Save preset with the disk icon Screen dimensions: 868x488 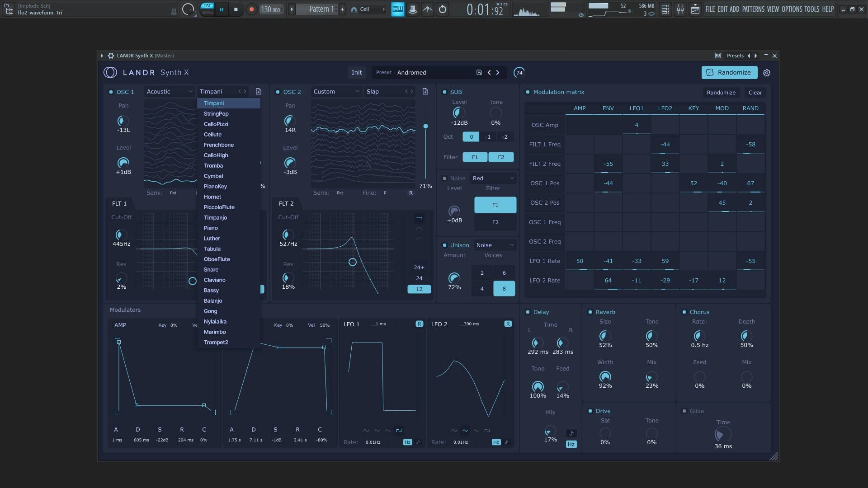pyautogui.click(x=479, y=72)
